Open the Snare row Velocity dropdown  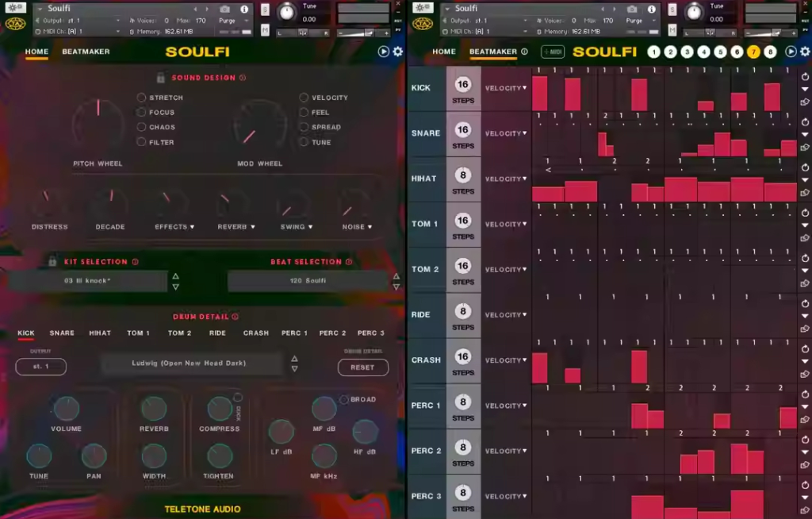506,133
